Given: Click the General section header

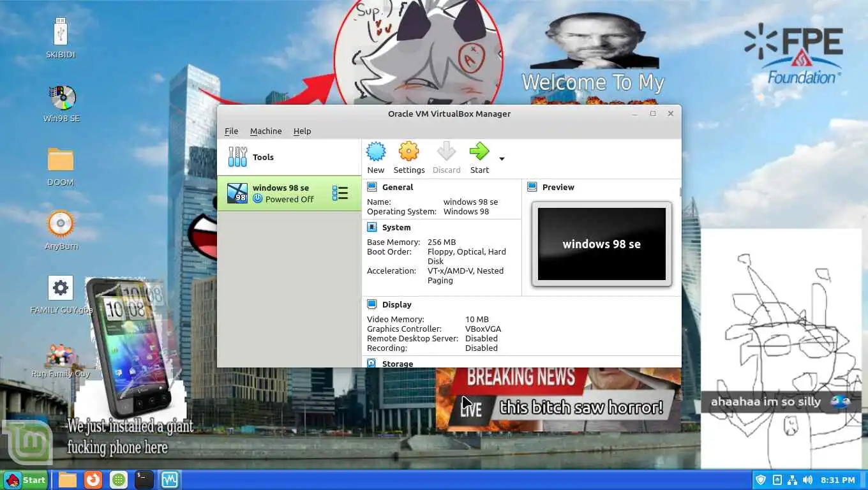Looking at the screenshot, I should pos(398,187).
